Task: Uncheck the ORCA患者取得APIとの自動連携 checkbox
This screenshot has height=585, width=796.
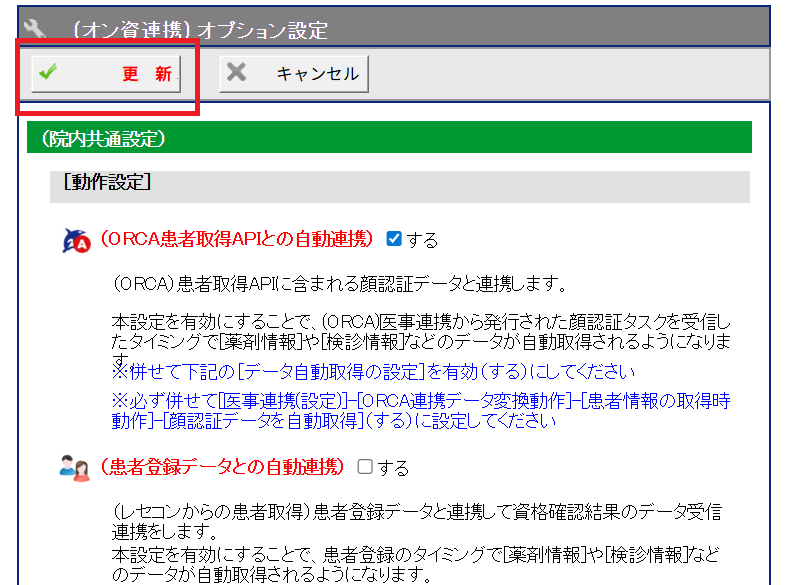Action: pos(393,239)
